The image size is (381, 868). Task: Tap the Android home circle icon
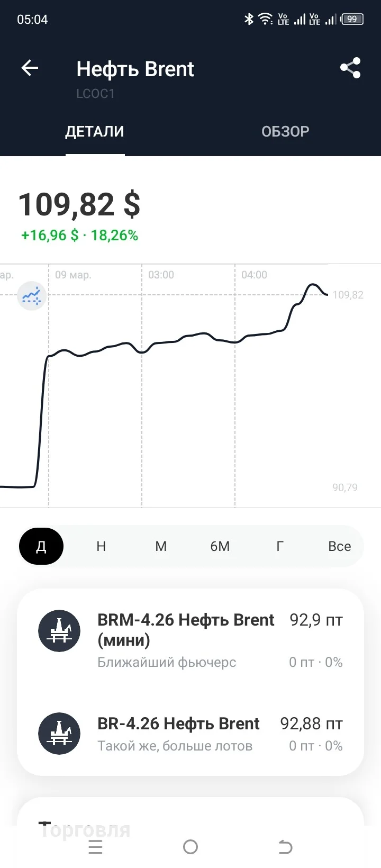pos(190,847)
